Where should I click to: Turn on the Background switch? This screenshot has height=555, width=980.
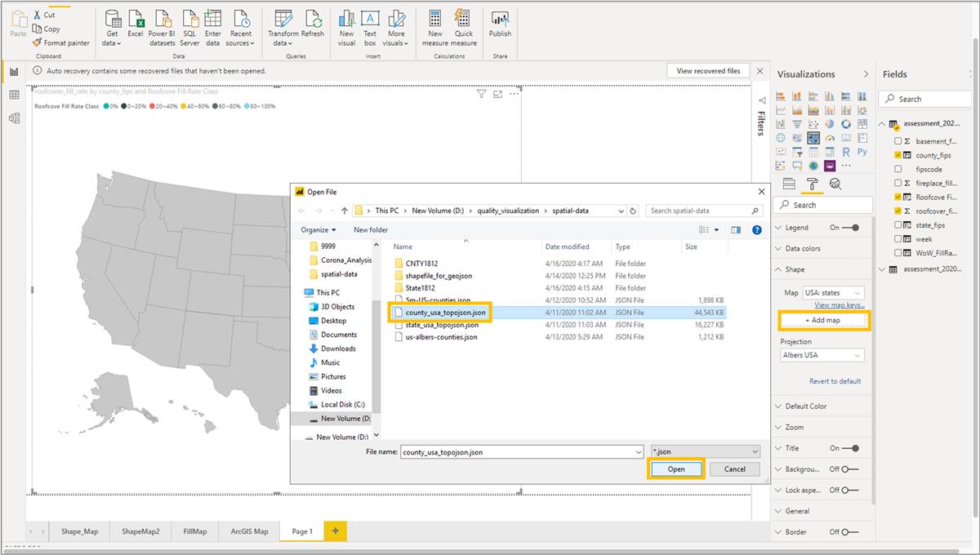(x=851, y=469)
